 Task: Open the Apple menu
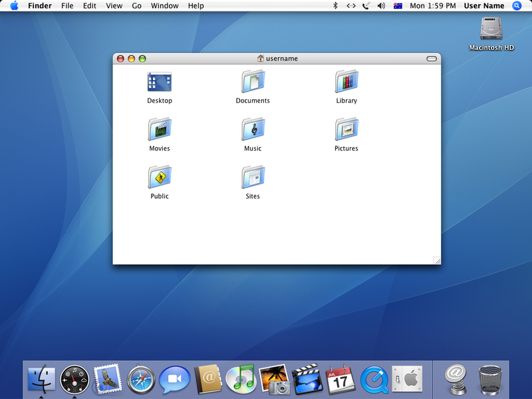click(14, 6)
